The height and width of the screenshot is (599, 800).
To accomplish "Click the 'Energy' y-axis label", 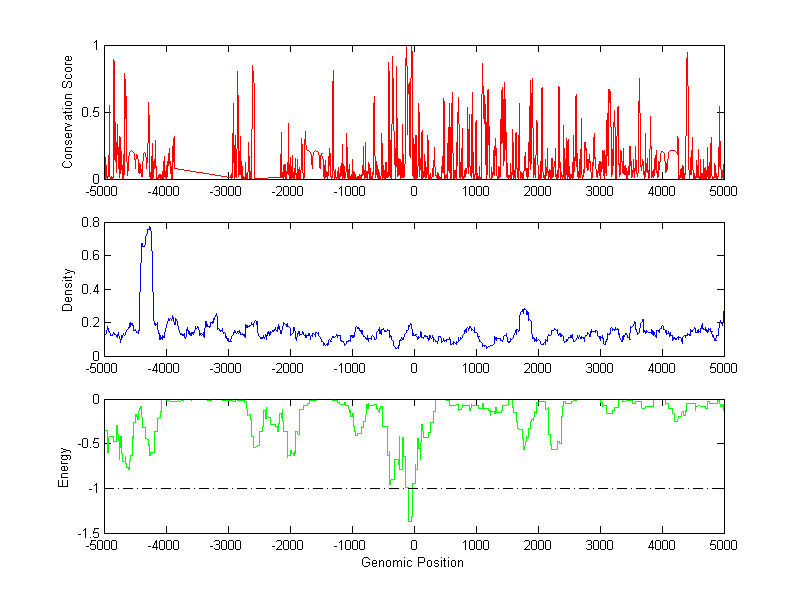I will pyautogui.click(x=64, y=466).
